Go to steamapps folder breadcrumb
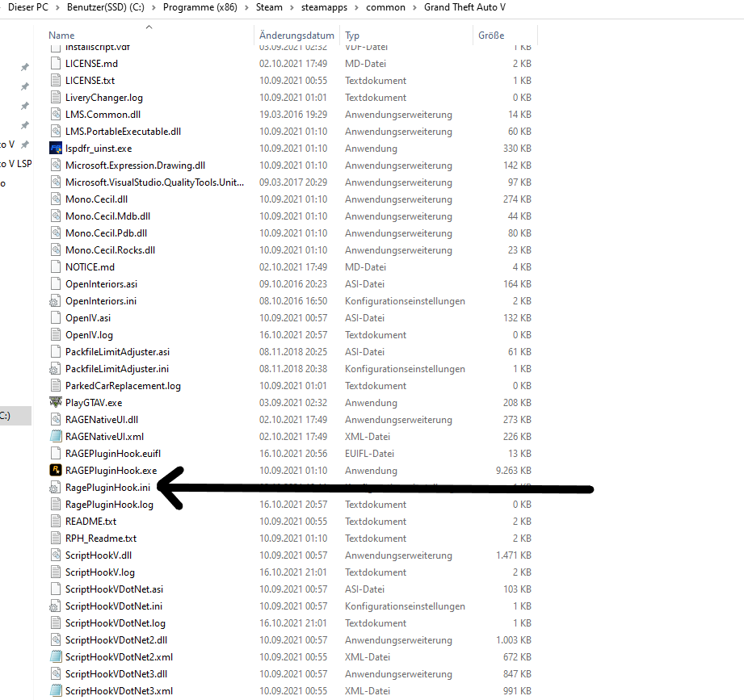The image size is (744, 700). 324,7
